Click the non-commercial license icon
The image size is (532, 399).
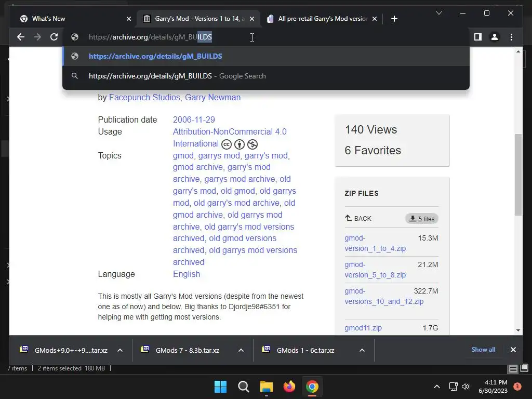252,144
